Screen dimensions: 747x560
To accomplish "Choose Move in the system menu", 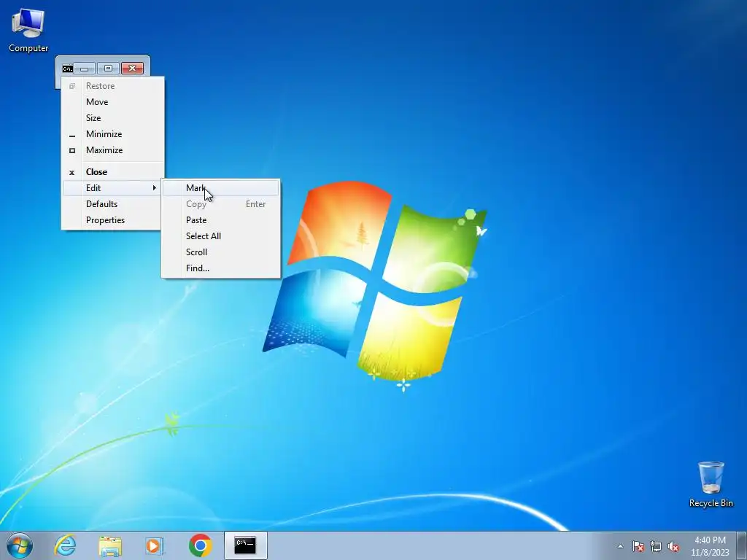I will (113, 102).
